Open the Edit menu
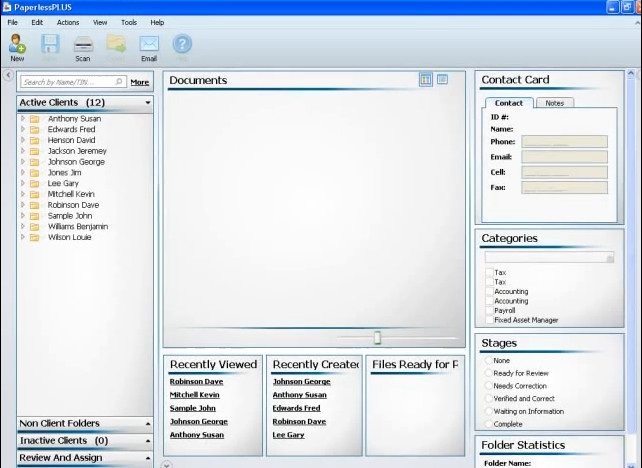The width and height of the screenshot is (642, 468). (x=37, y=23)
